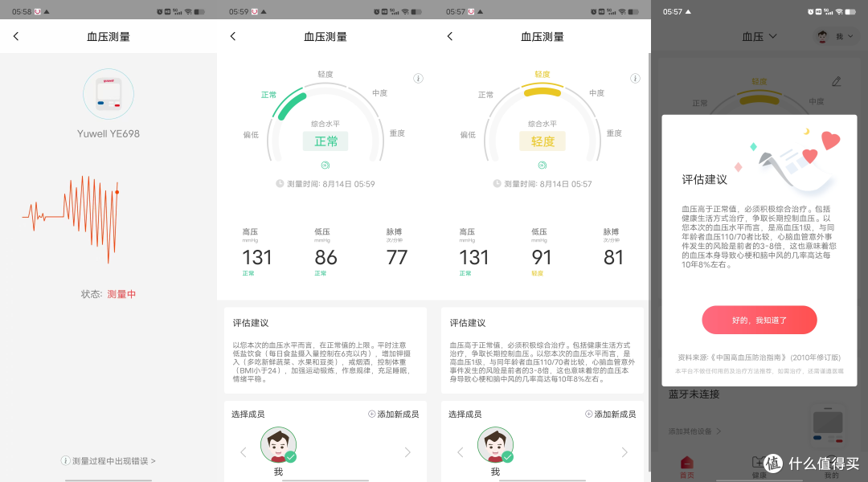Screen dimensions: 868x482
Task: Tap the battery icon in the 05:59 status bar
Action: click(417, 11)
